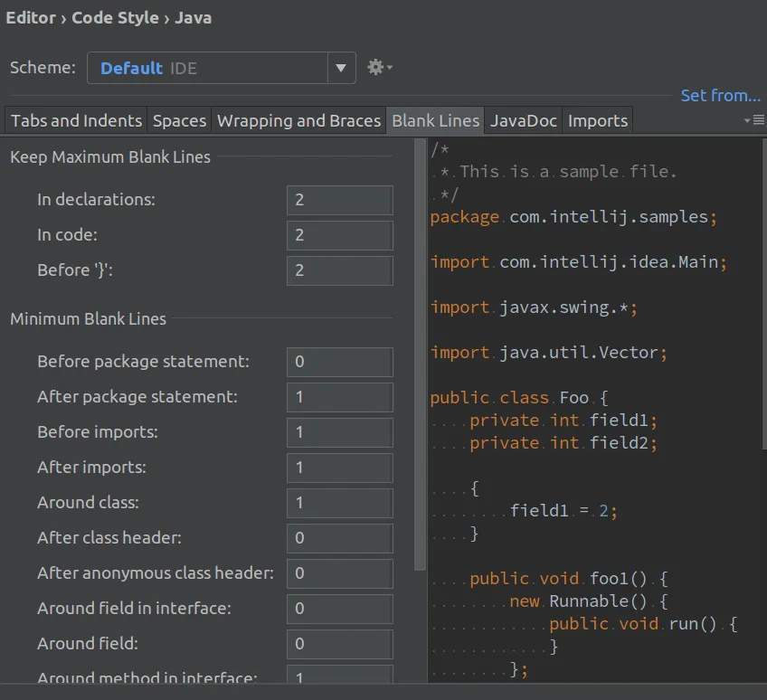
Task: Click the Java breadcrumb
Action: (194, 17)
